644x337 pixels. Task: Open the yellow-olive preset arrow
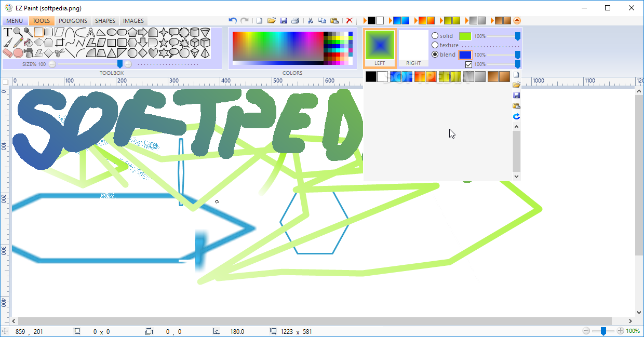441,21
